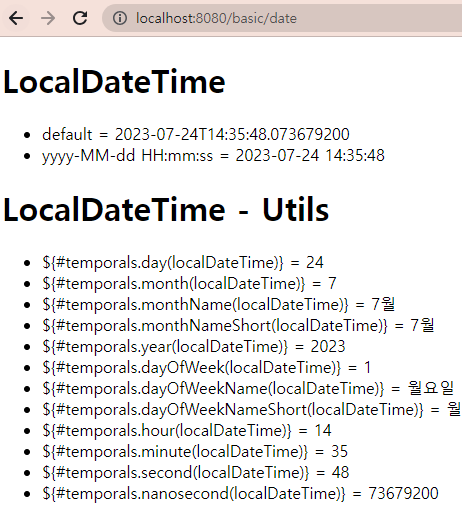Reload the localhost page

[80, 18]
